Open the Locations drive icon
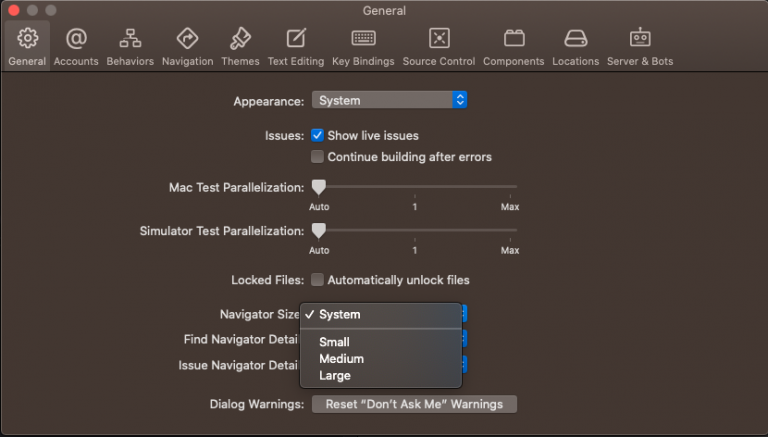The height and width of the screenshot is (437, 768). (x=575, y=39)
